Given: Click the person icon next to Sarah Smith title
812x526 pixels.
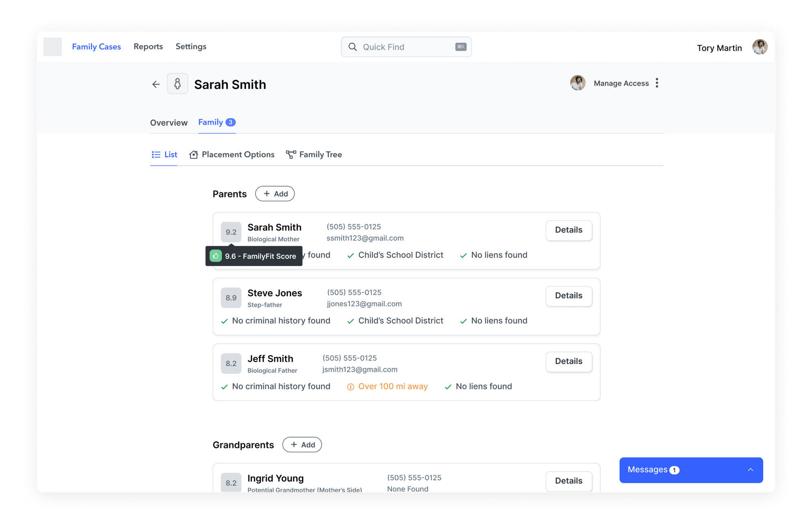Looking at the screenshot, I should (177, 84).
